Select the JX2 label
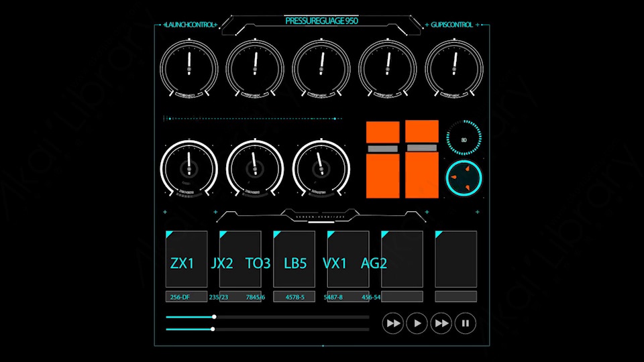644x362 pixels. pyautogui.click(x=222, y=263)
